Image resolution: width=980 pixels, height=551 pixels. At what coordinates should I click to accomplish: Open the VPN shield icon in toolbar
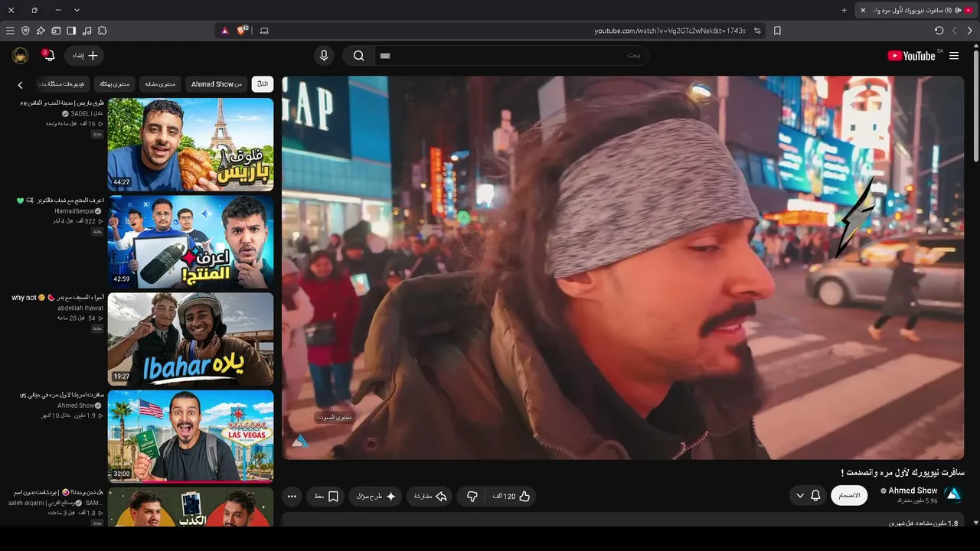click(25, 31)
